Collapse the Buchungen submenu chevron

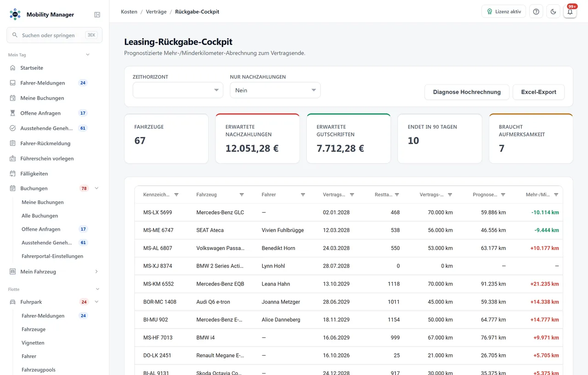pyautogui.click(x=96, y=188)
